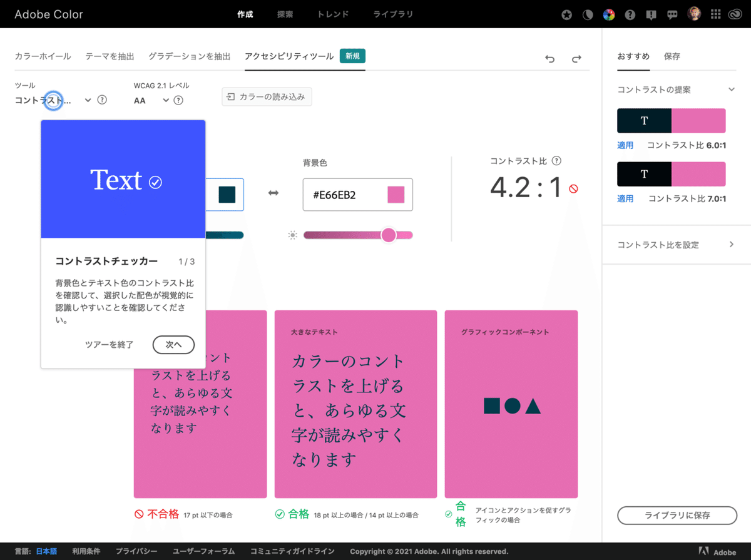This screenshot has height=560, width=751.
Task: Select the アクセシビリティツール tab
Action: point(289,56)
